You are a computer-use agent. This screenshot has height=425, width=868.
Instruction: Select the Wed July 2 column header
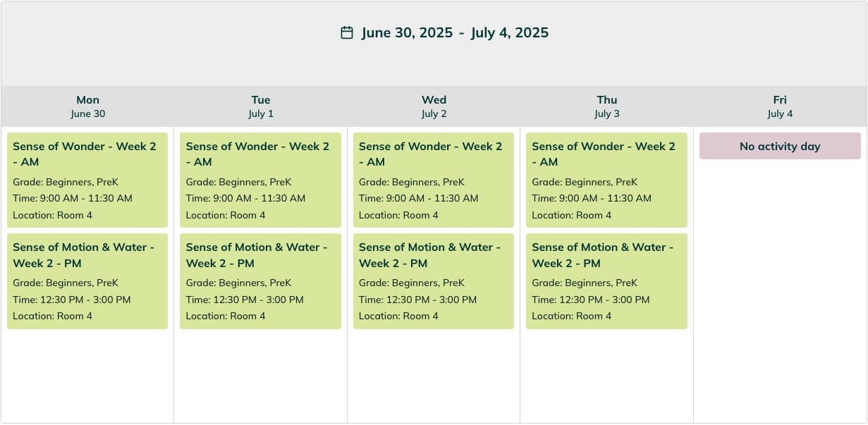pos(434,106)
